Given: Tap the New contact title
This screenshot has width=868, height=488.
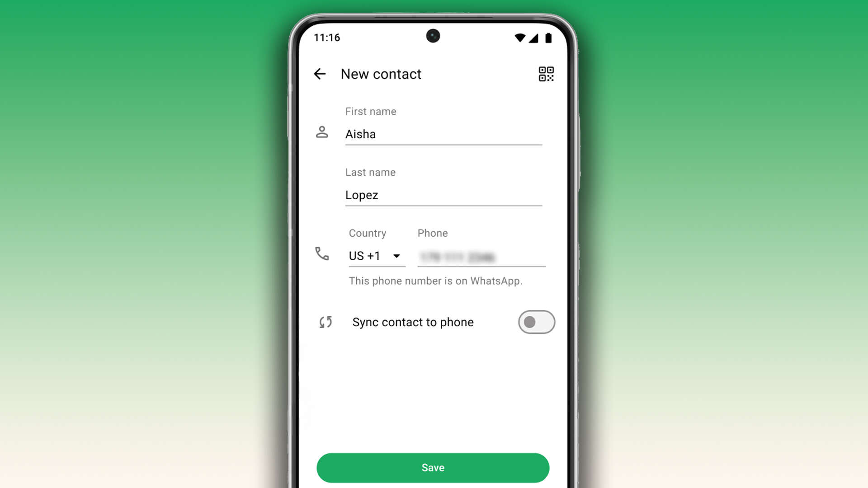Looking at the screenshot, I should click(380, 74).
